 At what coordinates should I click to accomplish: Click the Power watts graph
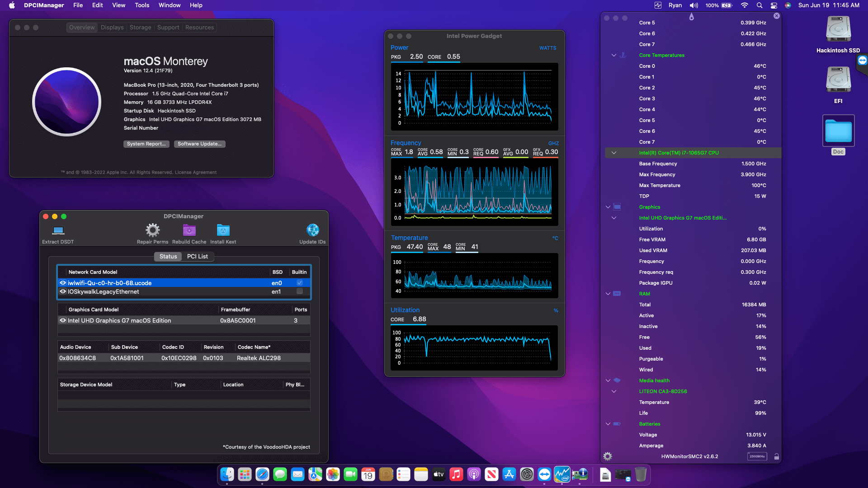[475, 97]
